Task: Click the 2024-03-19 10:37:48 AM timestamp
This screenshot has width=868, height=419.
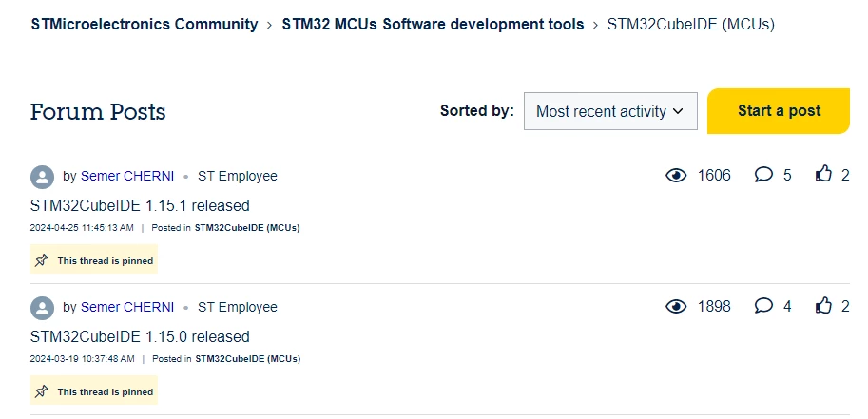Action: [x=82, y=359]
